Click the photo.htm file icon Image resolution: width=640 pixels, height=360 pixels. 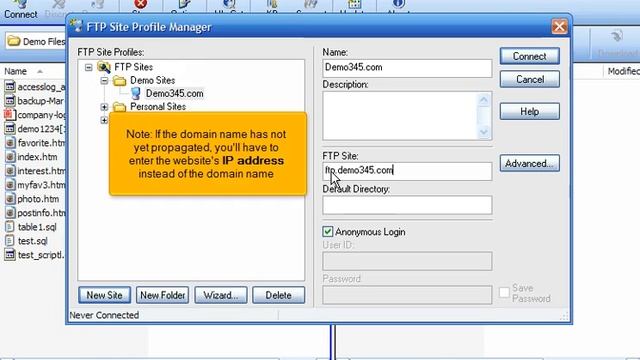10,199
